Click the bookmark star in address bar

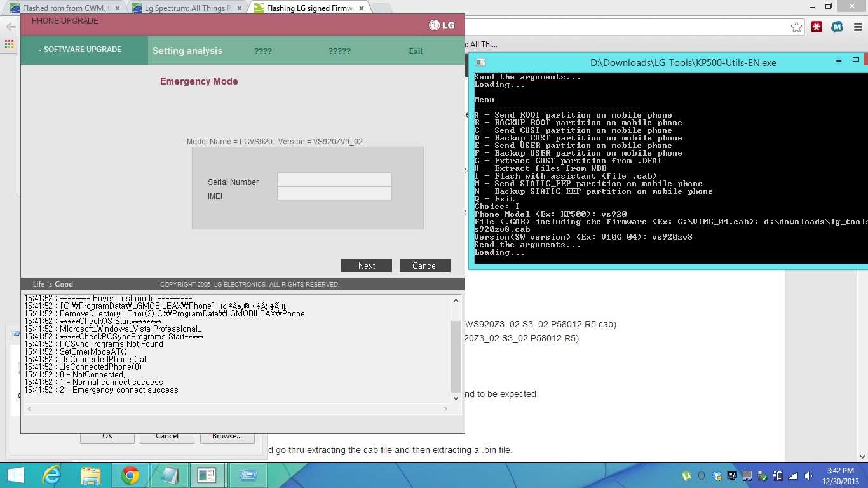point(796,27)
